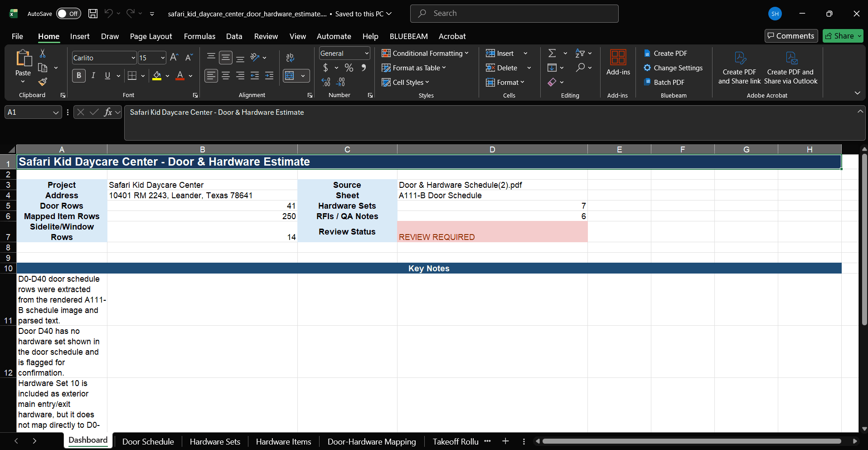The height and width of the screenshot is (450, 868).
Task: Click the Decrease Decimal icon
Action: [x=341, y=82]
